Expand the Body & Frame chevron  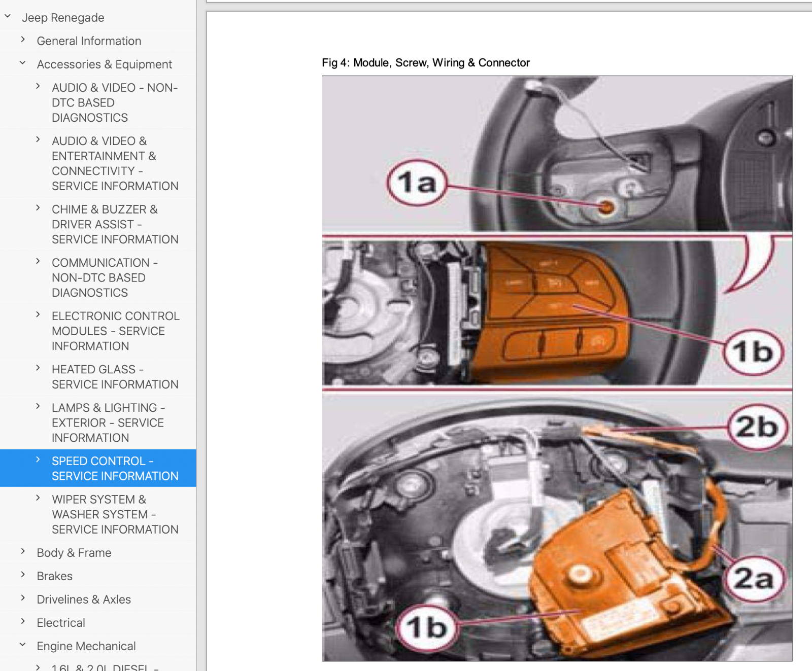tap(23, 552)
